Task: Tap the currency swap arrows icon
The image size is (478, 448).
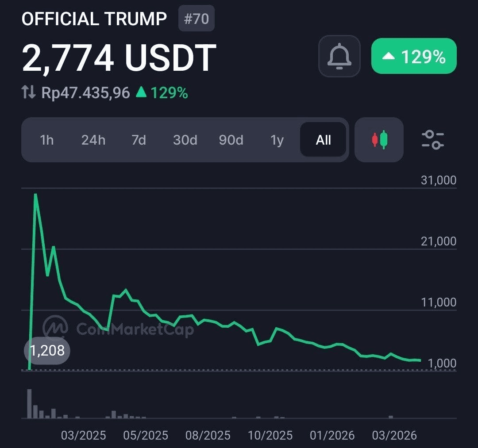Action: click(28, 92)
